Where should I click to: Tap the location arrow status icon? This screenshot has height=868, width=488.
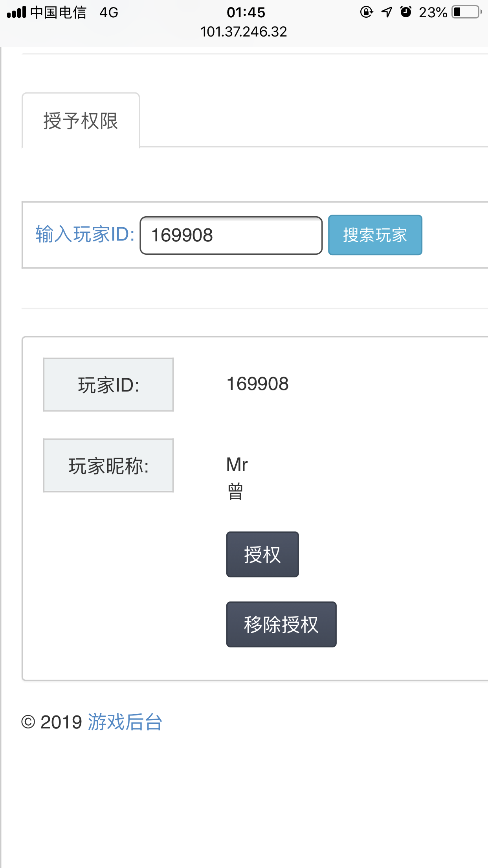(x=387, y=12)
